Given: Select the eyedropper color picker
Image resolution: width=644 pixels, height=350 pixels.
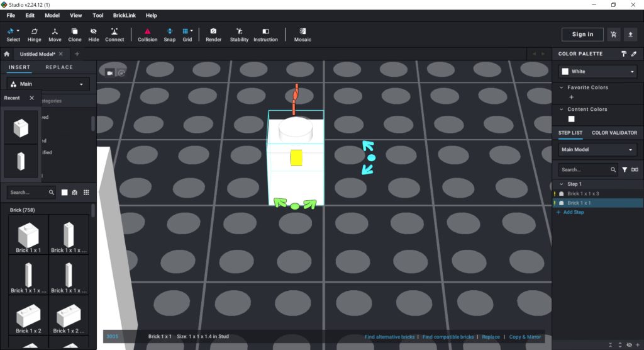Looking at the screenshot, I should click(634, 54).
